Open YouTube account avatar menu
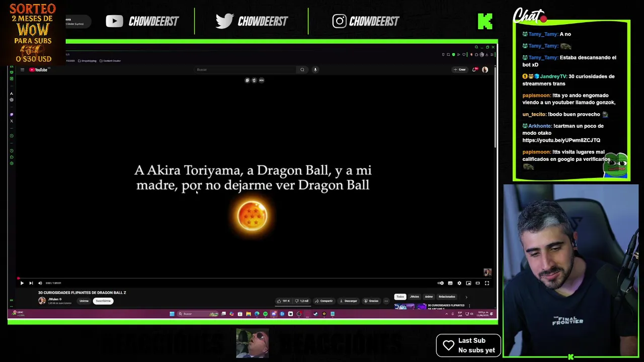This screenshot has width=644, height=362. point(485,70)
